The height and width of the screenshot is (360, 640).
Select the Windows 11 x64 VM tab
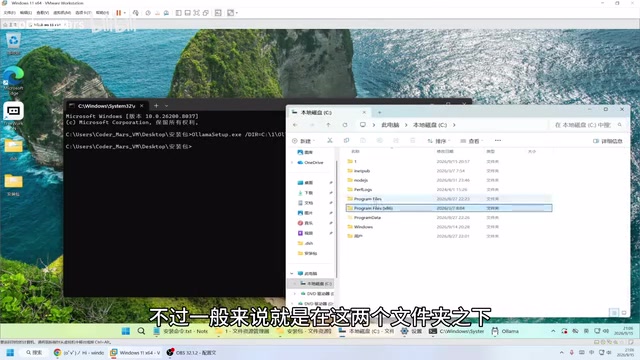click(47, 25)
